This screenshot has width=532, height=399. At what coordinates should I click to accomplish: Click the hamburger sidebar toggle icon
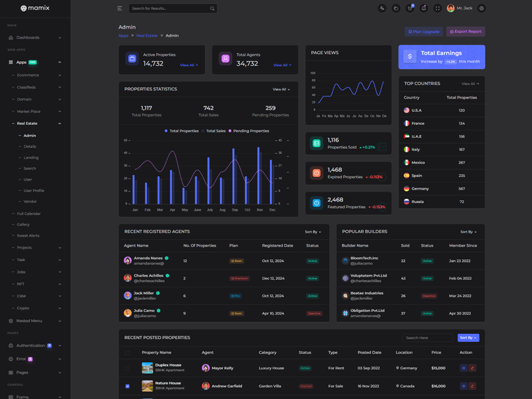click(x=120, y=9)
